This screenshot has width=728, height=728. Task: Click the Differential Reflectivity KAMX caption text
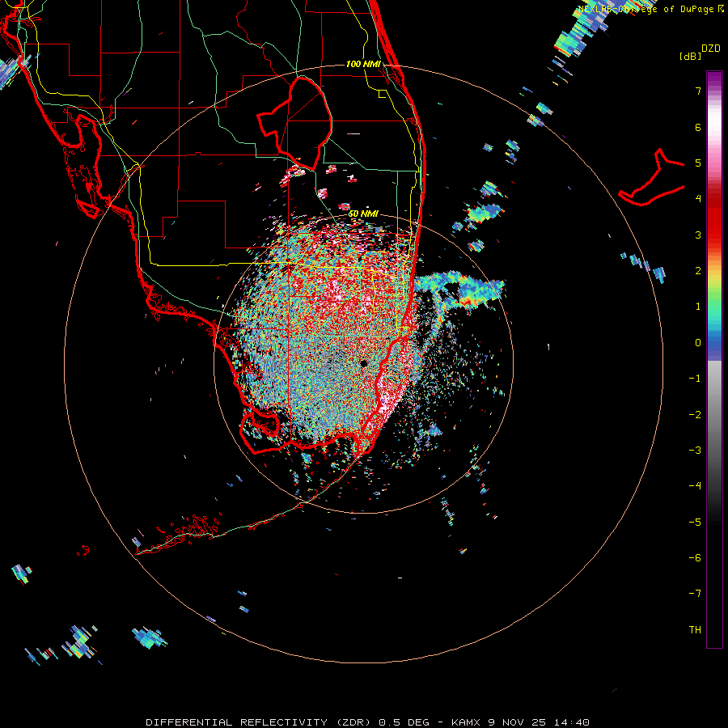click(x=368, y=722)
